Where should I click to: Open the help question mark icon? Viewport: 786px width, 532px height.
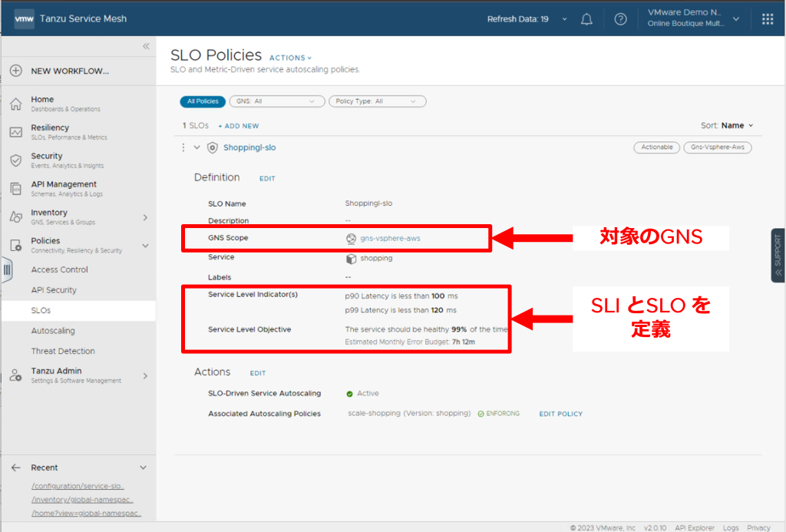(620, 19)
